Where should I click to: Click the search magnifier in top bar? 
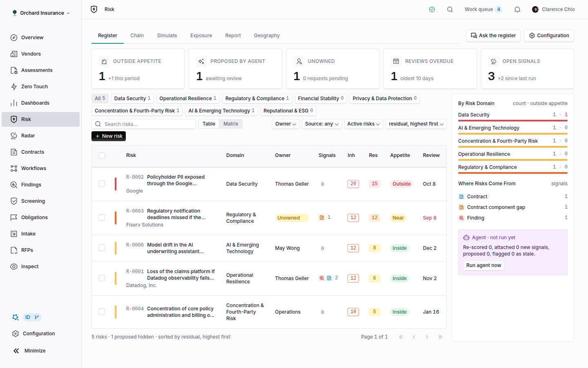[x=450, y=9]
